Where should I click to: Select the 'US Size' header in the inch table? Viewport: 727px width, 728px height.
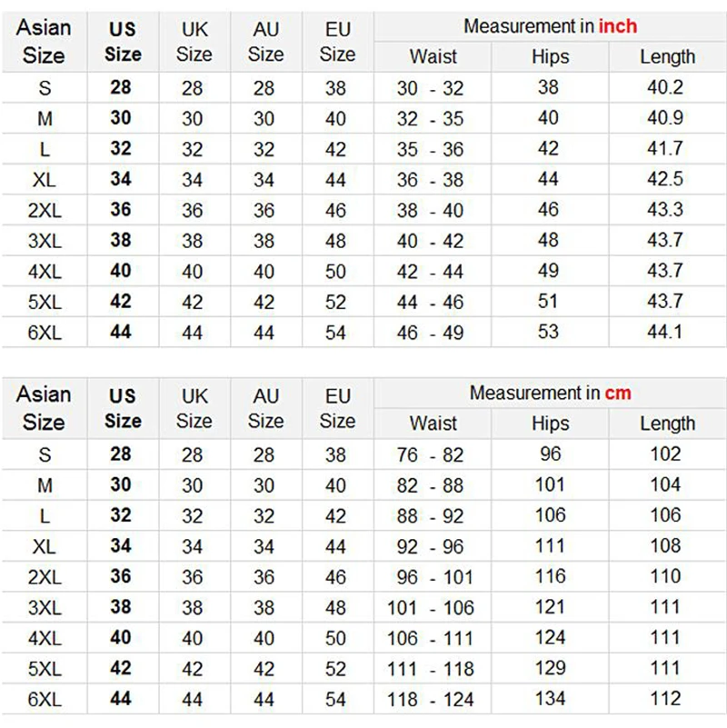(x=123, y=42)
